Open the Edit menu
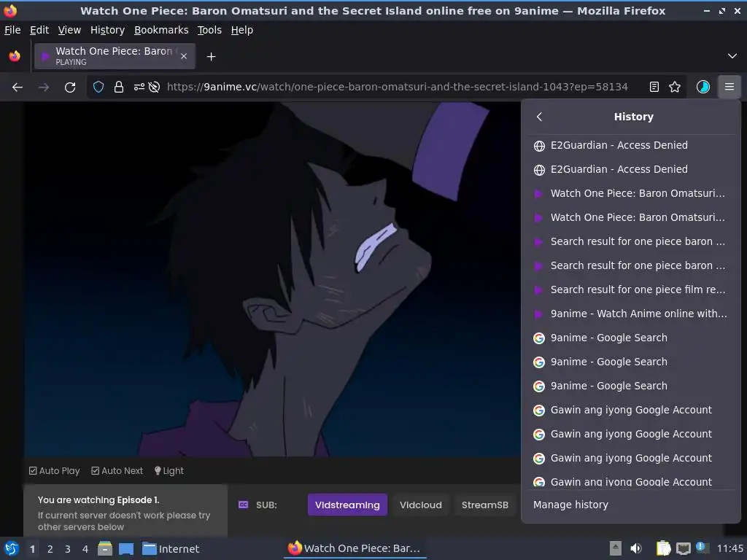Viewport: 747px width, 560px height. click(39, 30)
